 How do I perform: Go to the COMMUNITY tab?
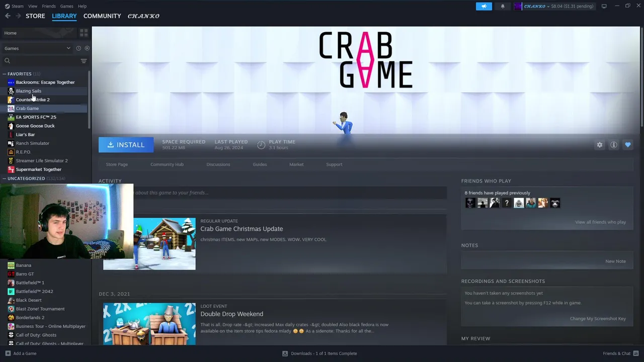pyautogui.click(x=102, y=16)
